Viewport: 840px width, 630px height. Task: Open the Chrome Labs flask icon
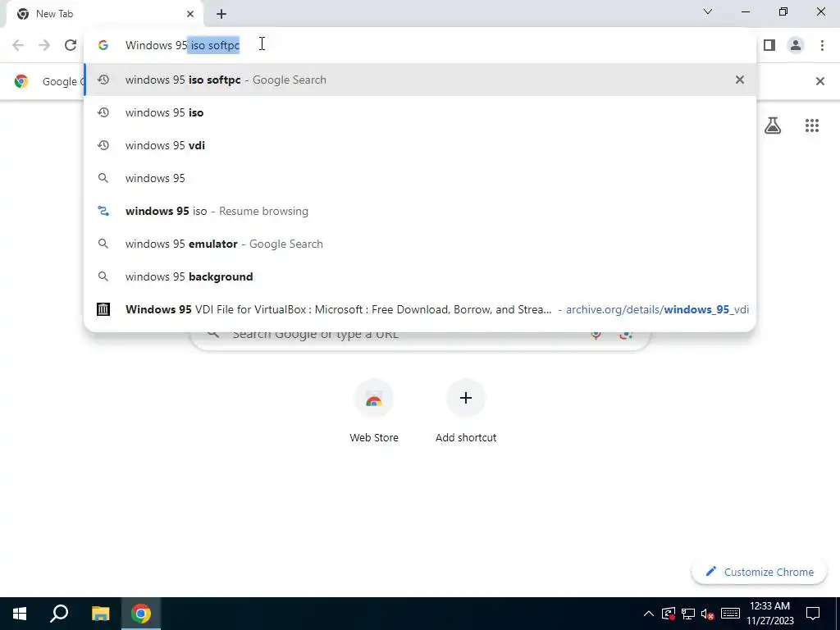point(773,126)
